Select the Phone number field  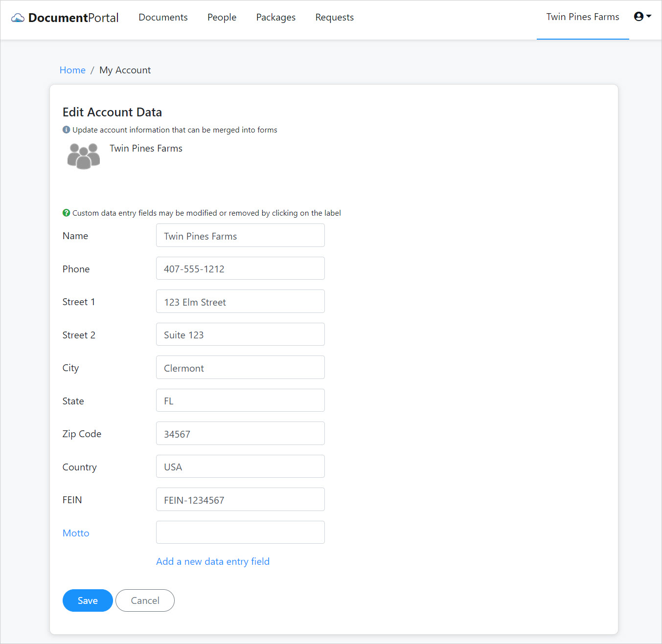[x=240, y=268]
